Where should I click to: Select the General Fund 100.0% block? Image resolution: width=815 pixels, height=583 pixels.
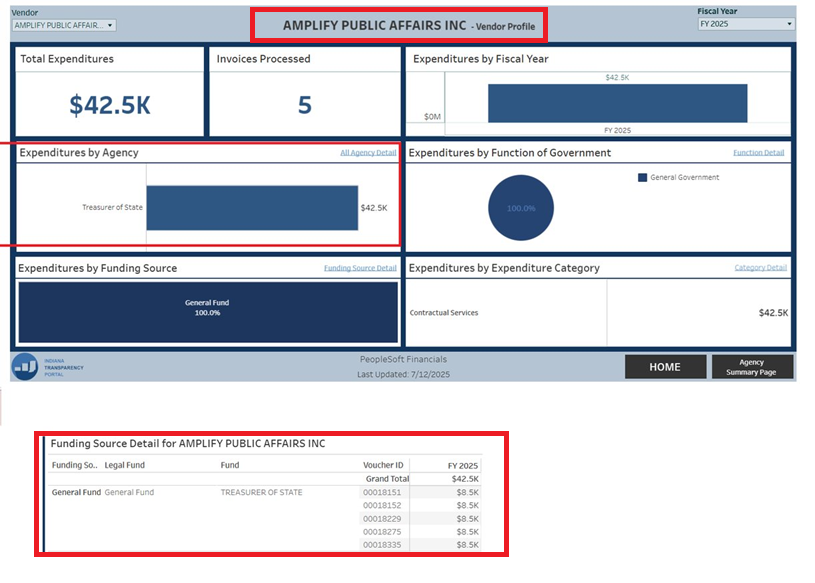pyautogui.click(x=208, y=312)
